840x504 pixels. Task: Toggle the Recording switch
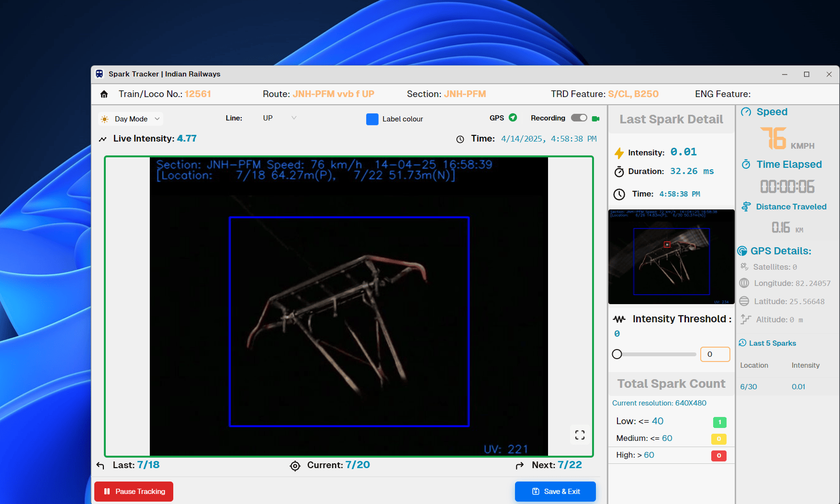(579, 118)
